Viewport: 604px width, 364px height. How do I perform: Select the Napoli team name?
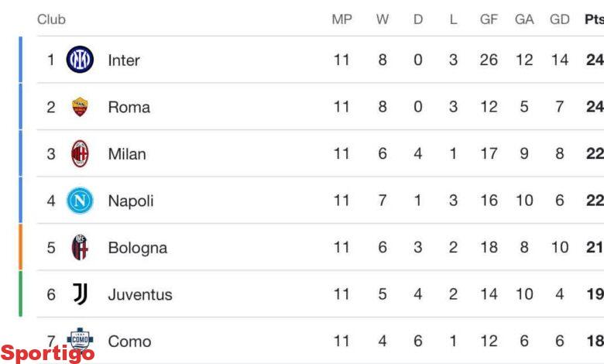[x=131, y=201]
